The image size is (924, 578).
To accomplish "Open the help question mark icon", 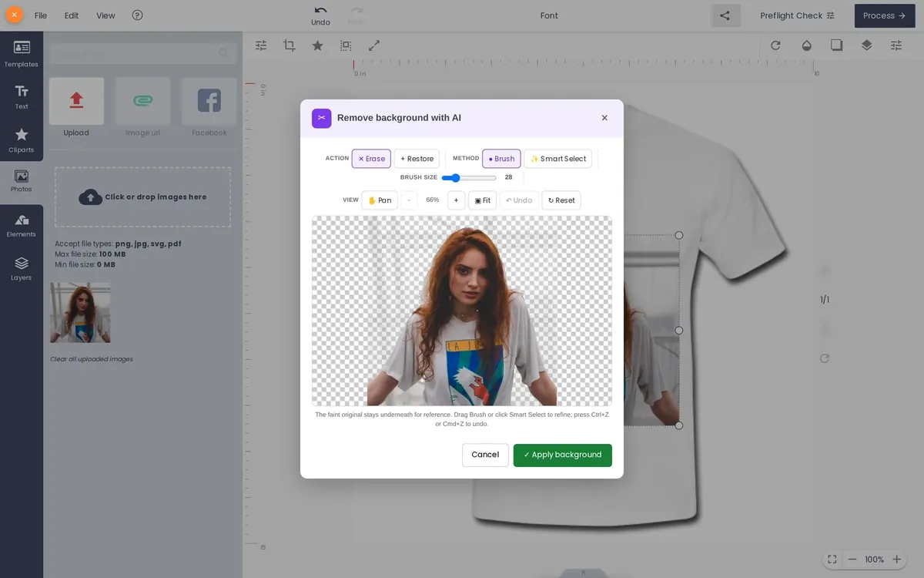I will (x=137, y=15).
